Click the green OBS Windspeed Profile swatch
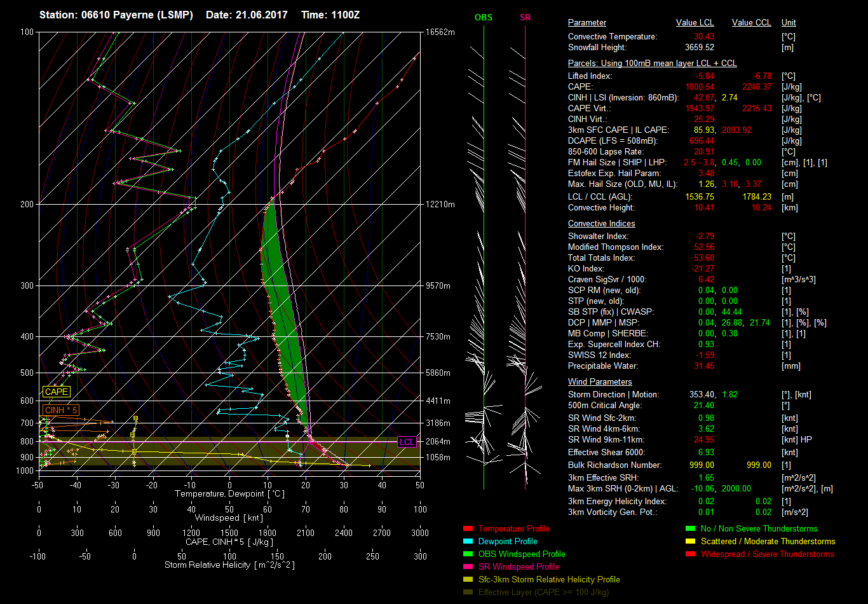Screen dimensions: 868x604 (468, 554)
